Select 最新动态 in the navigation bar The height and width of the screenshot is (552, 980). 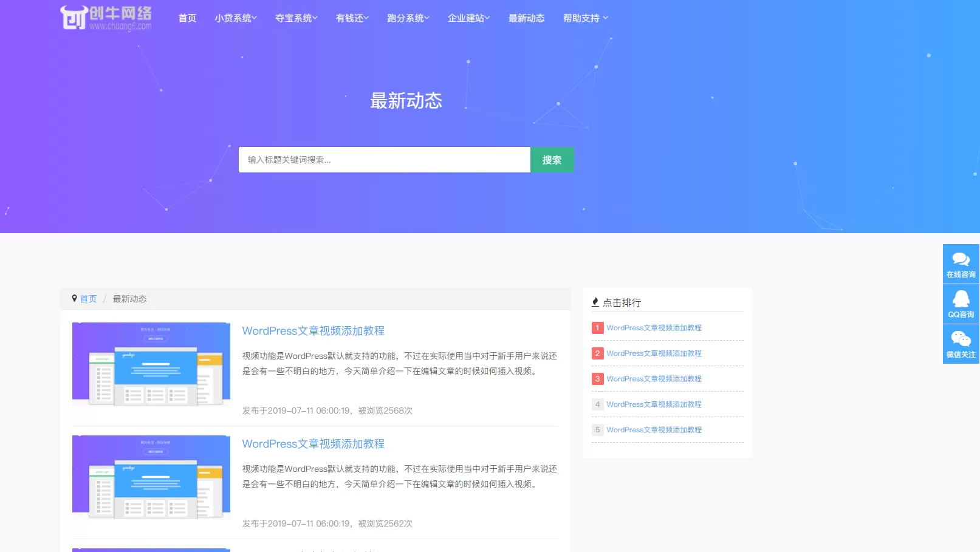526,18
